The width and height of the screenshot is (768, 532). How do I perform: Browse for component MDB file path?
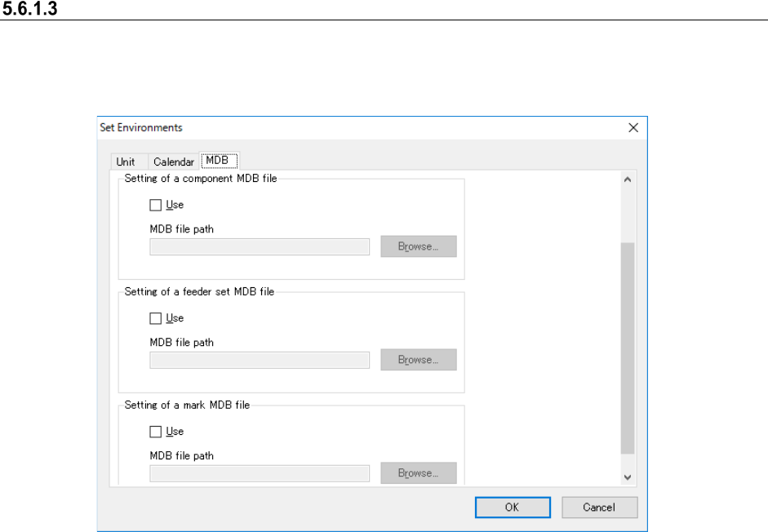point(418,246)
